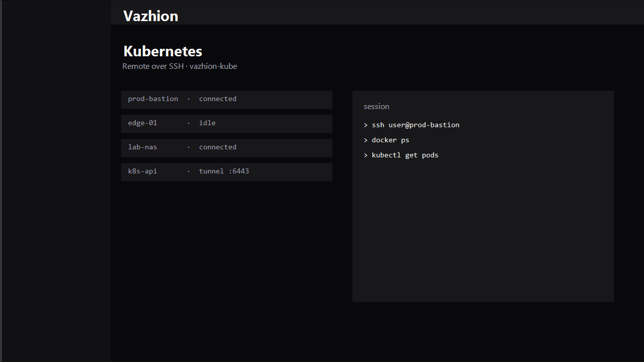Screen dimensions: 644x362
Task: Click the docker ps command line
Action: point(386,140)
